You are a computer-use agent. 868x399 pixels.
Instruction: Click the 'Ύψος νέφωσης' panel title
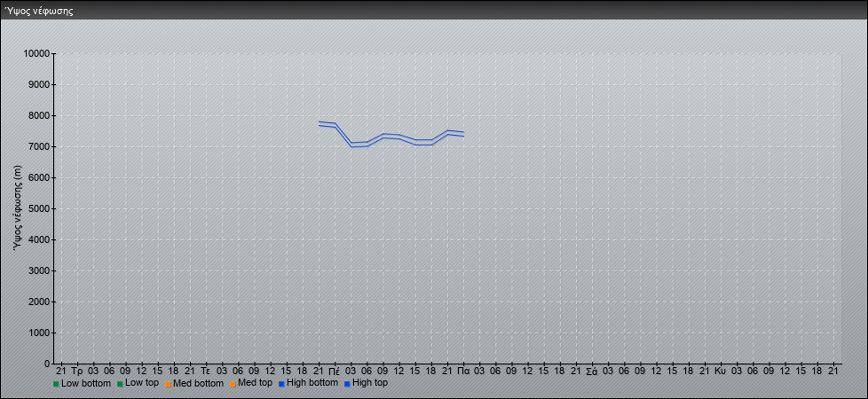point(39,11)
